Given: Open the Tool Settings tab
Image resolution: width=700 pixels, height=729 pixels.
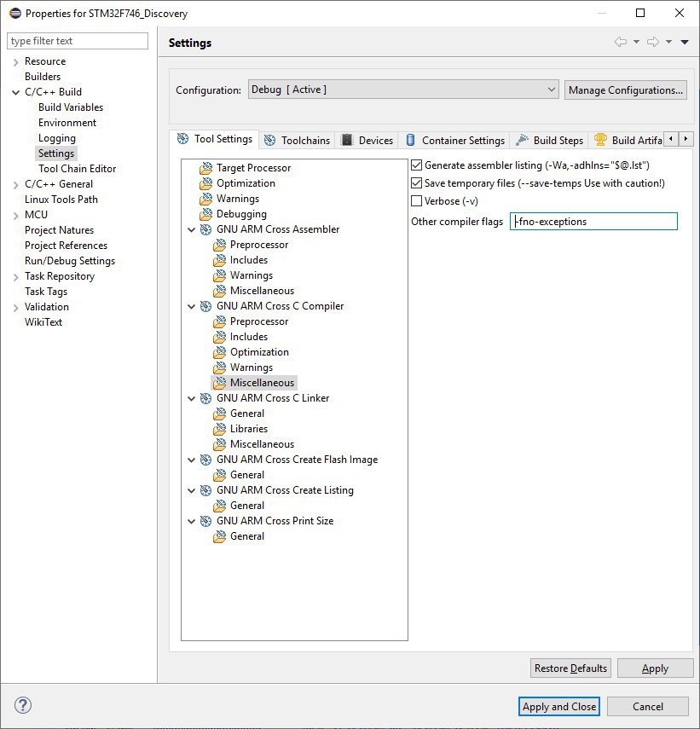Looking at the screenshot, I should coord(215,139).
